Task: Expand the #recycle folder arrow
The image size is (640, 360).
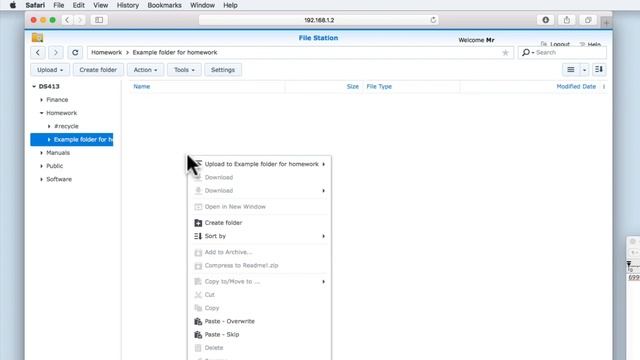Action: 49,126
